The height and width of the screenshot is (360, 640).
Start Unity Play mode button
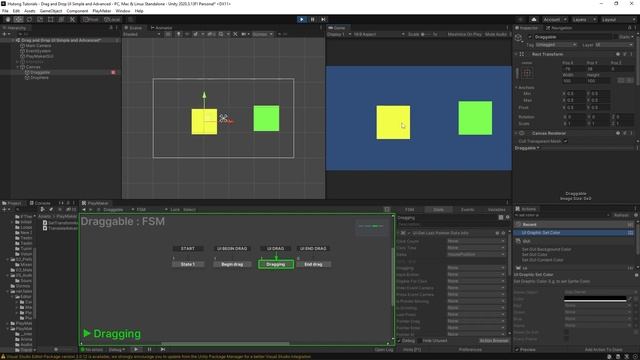[x=302, y=19]
